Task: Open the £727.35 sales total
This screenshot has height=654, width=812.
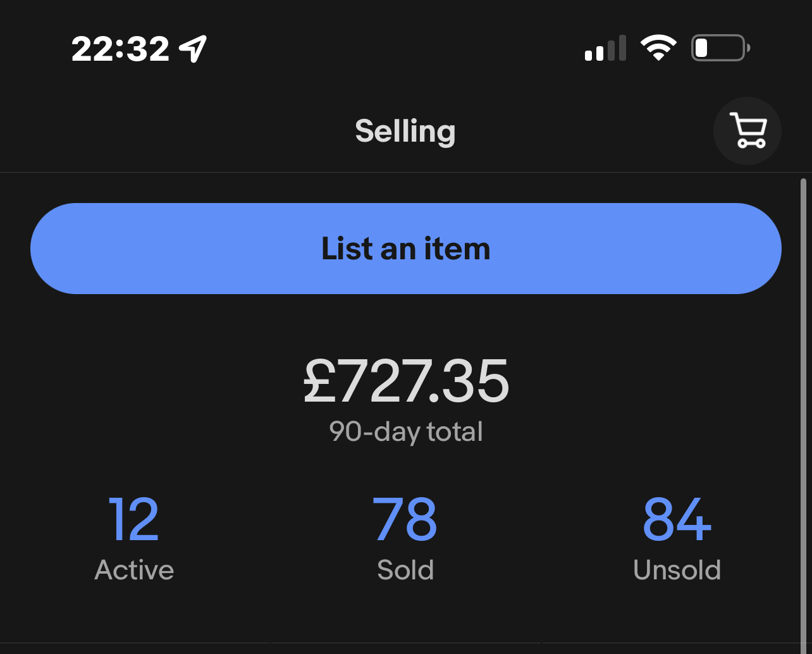Action: 406,381
